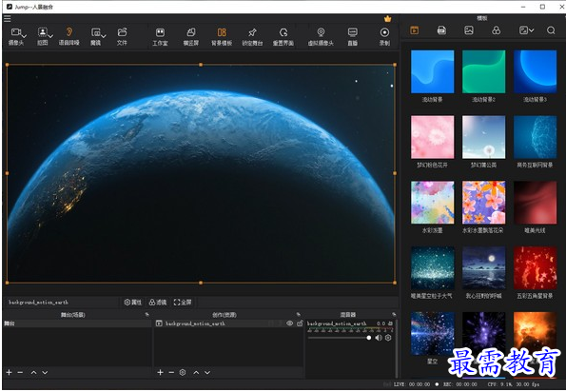Expand the 抠图 cutout dropdown arrow

click(50, 36)
